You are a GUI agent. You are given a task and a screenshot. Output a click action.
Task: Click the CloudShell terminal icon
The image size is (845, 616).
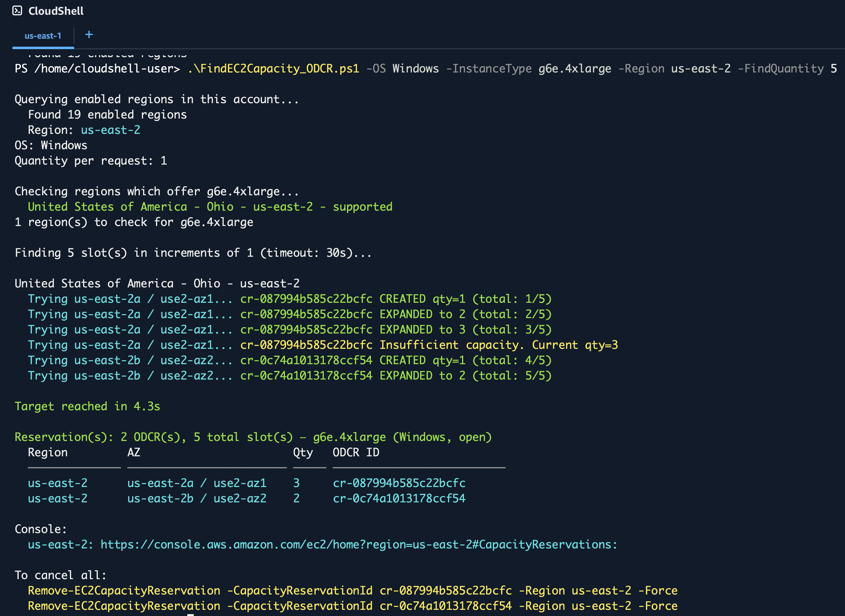[x=17, y=11]
